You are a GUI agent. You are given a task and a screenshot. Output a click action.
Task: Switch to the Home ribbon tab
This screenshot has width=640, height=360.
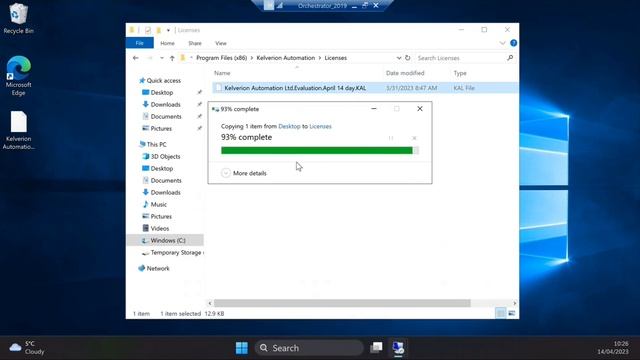167,43
